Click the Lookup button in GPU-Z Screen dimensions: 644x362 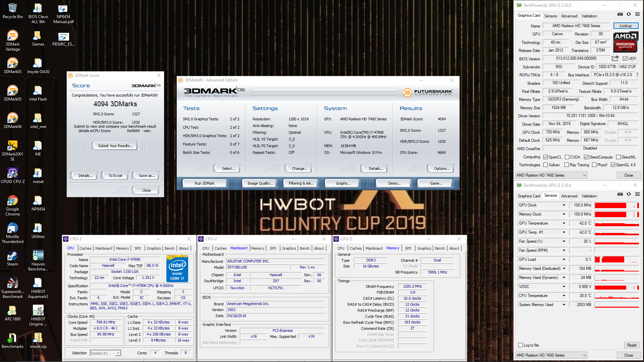tap(626, 26)
